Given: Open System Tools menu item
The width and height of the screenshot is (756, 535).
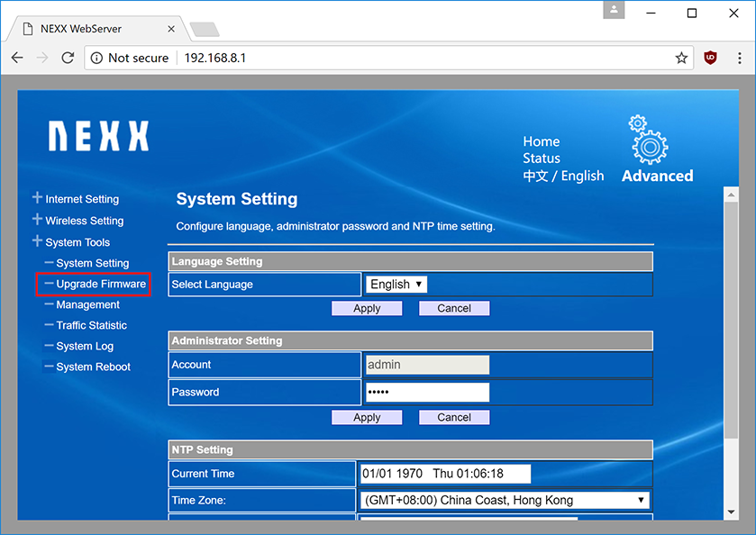Looking at the screenshot, I should (x=77, y=242).
